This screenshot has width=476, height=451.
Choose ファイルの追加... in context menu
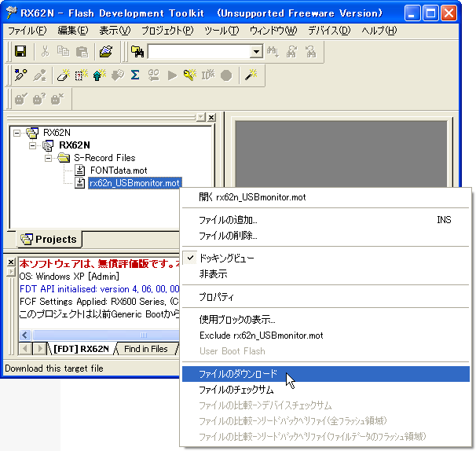(x=326, y=220)
